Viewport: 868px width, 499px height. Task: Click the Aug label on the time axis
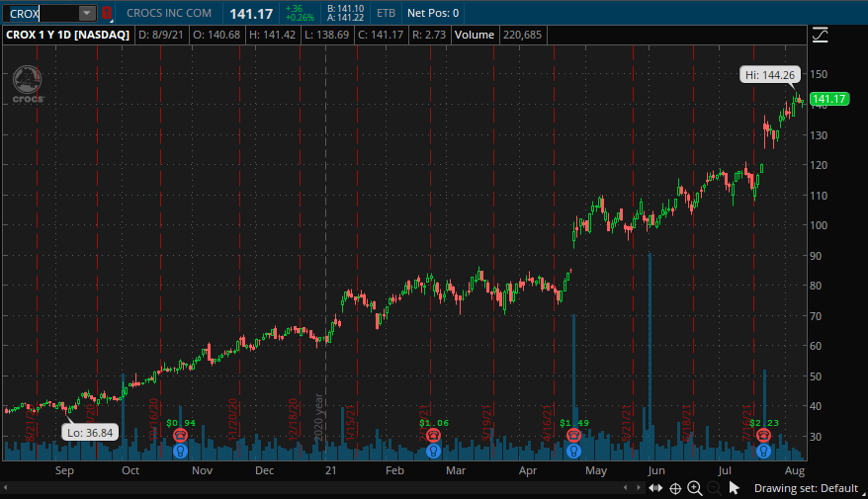click(x=795, y=470)
